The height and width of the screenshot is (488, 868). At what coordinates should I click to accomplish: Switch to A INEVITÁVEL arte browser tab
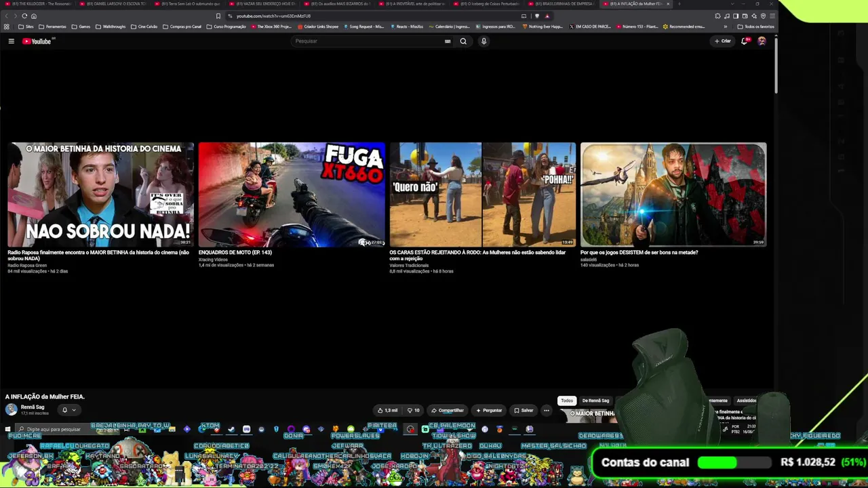(x=411, y=4)
